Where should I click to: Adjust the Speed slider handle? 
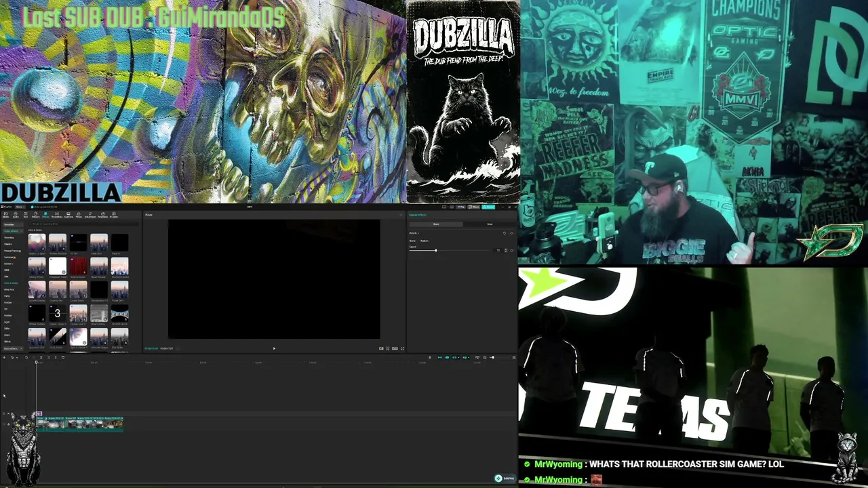[436, 250]
